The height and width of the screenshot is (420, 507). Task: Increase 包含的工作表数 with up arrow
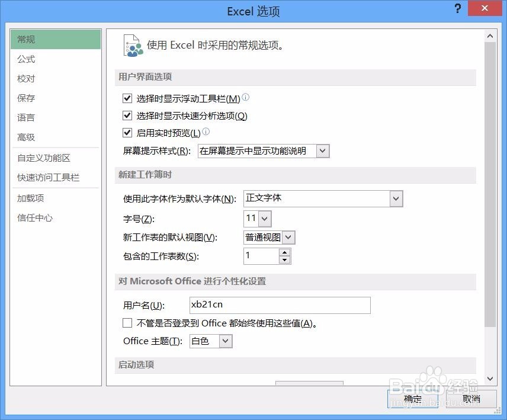coord(284,252)
